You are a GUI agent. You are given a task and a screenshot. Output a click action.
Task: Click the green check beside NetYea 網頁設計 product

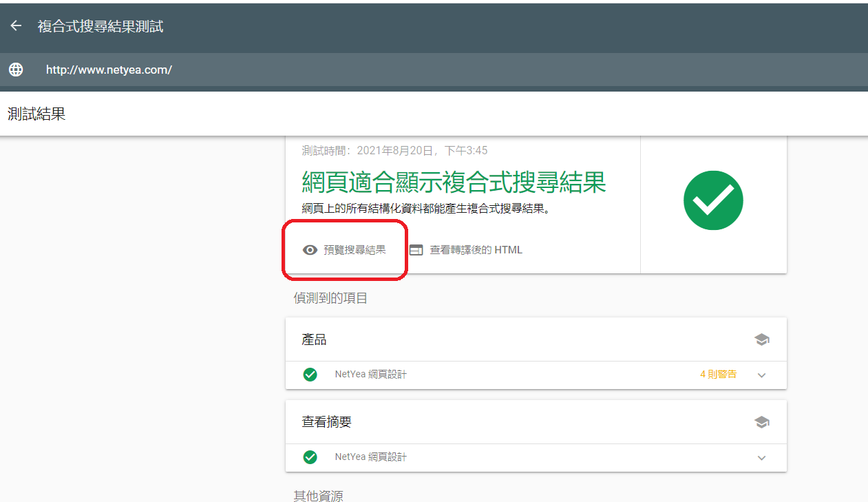(x=310, y=375)
